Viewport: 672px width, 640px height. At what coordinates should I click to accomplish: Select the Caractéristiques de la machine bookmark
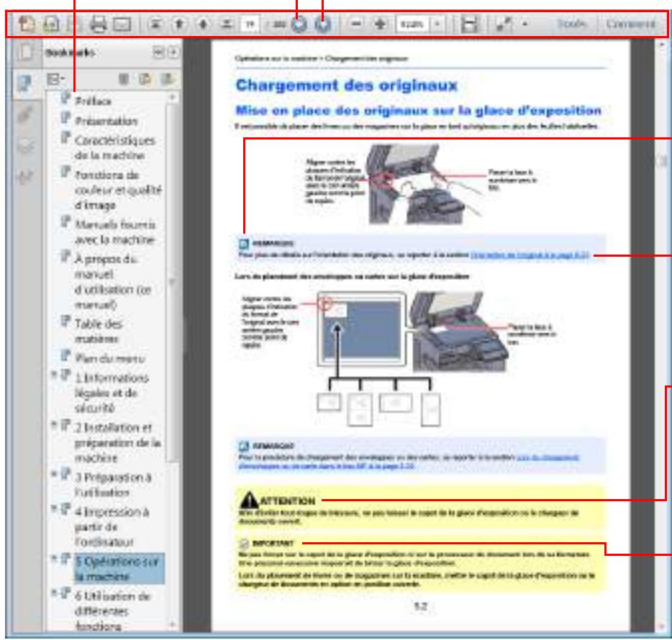[114, 148]
